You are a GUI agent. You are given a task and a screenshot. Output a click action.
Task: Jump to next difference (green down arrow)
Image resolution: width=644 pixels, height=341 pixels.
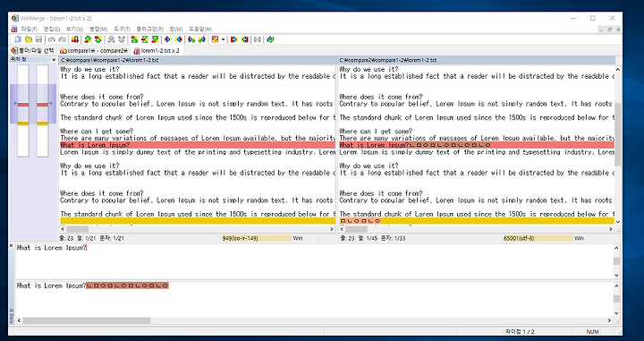coord(88,39)
